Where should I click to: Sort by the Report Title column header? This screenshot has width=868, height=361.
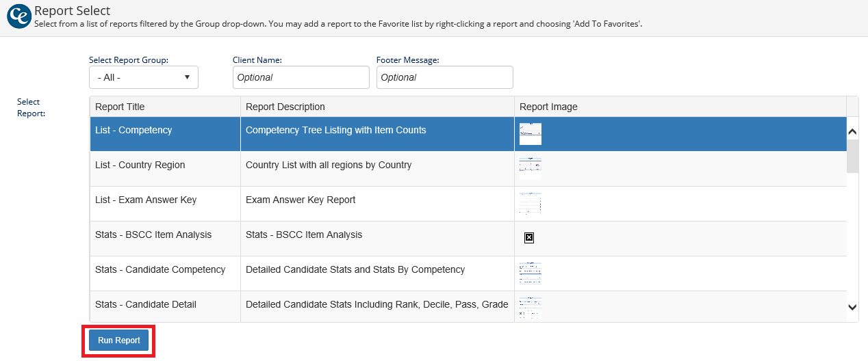coord(120,107)
